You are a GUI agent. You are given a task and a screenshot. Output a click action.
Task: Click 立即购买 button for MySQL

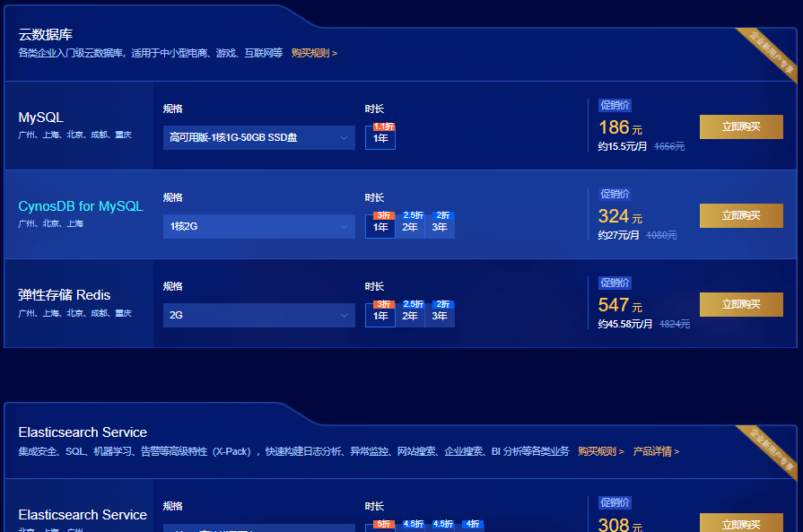(x=741, y=127)
